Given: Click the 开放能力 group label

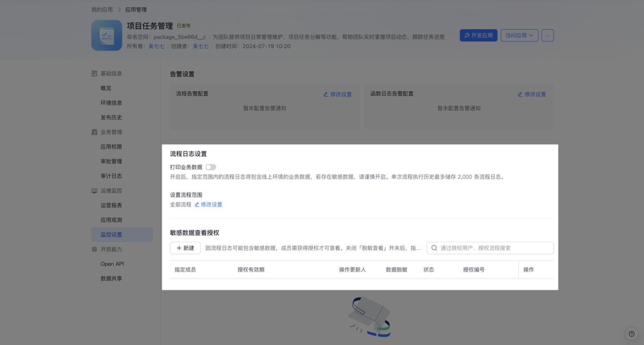Looking at the screenshot, I should tap(111, 249).
